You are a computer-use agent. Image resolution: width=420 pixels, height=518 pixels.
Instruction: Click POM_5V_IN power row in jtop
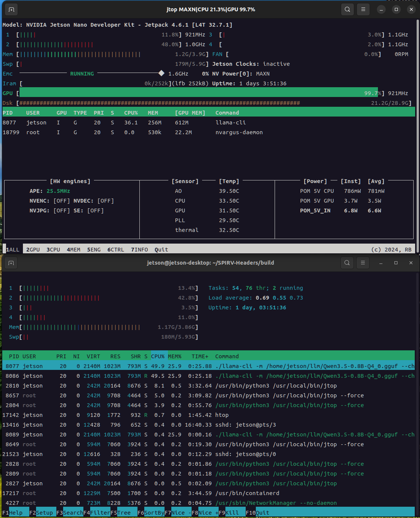(x=341, y=211)
